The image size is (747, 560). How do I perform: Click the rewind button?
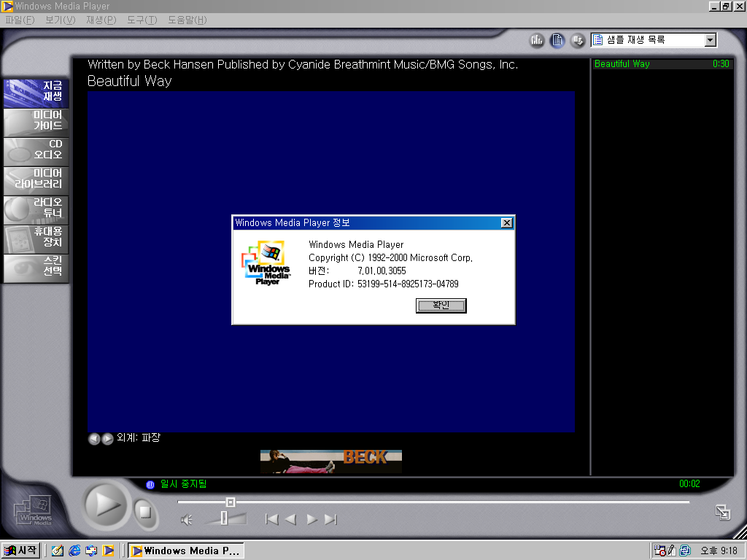[x=290, y=519]
